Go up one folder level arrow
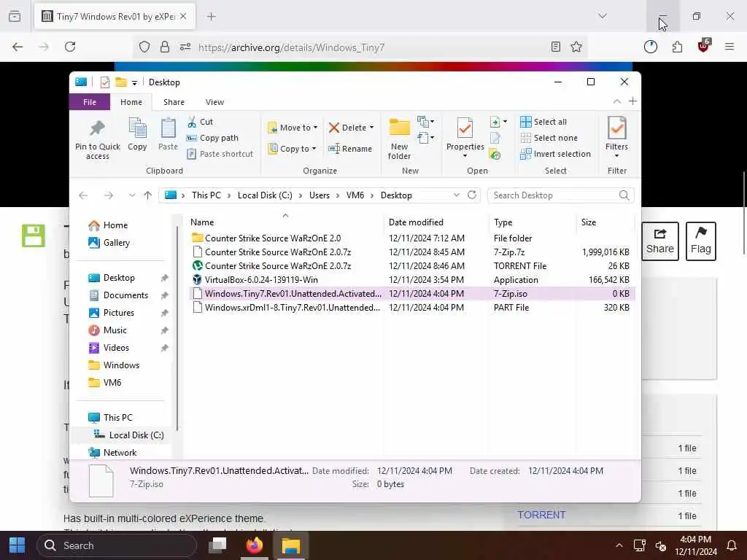This screenshot has height=560, width=747. tap(147, 195)
